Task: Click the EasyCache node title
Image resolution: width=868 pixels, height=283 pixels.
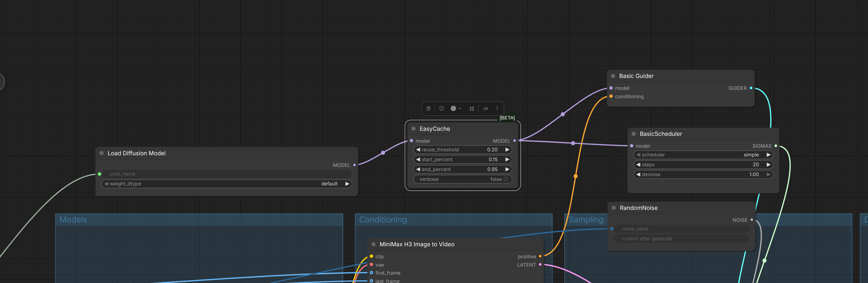Action: 435,129
